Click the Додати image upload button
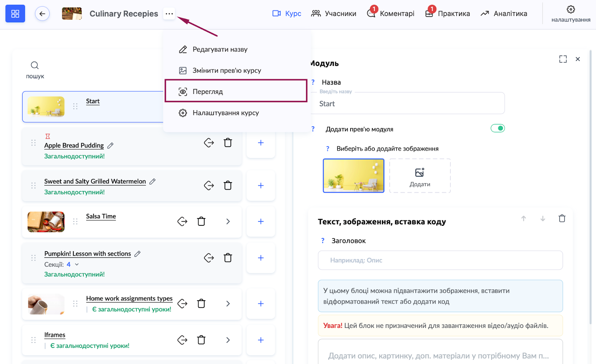The width and height of the screenshot is (596, 364). pos(420,176)
